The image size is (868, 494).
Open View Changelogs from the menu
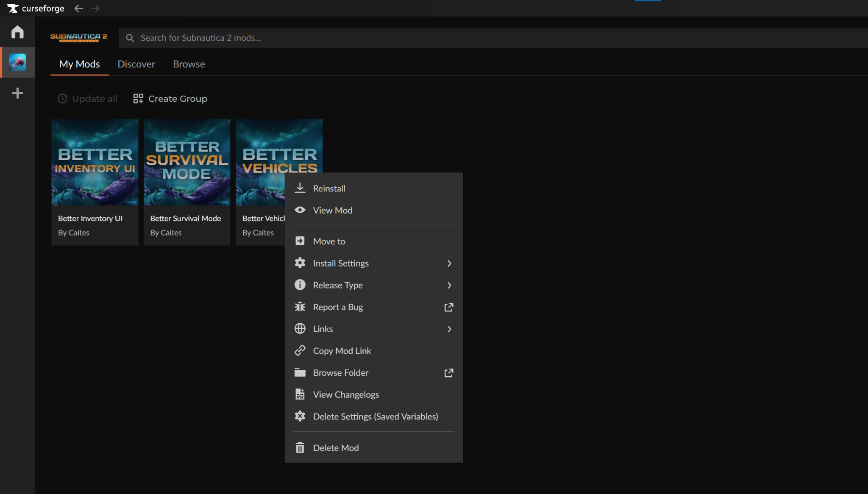pos(374,395)
